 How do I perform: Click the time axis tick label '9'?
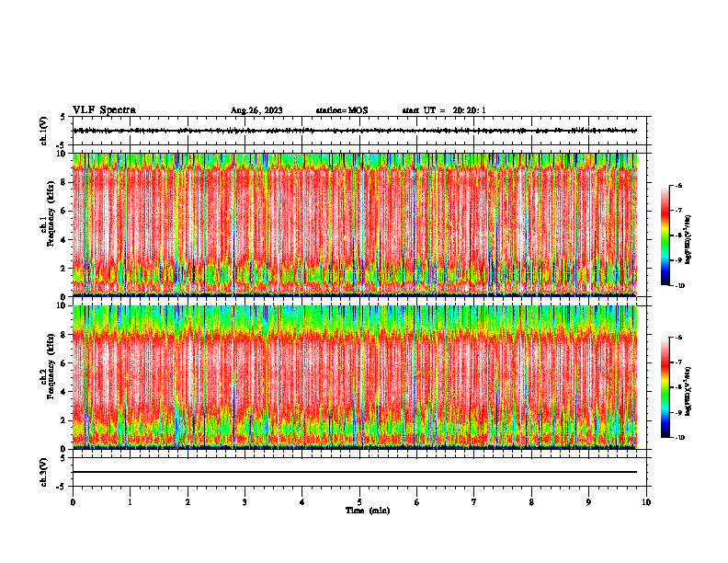point(588,502)
